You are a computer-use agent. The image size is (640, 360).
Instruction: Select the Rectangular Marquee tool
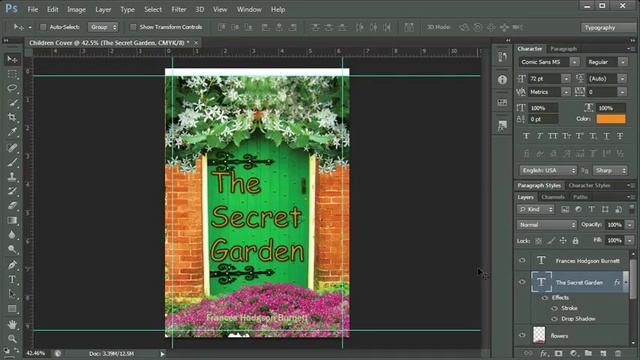12,74
